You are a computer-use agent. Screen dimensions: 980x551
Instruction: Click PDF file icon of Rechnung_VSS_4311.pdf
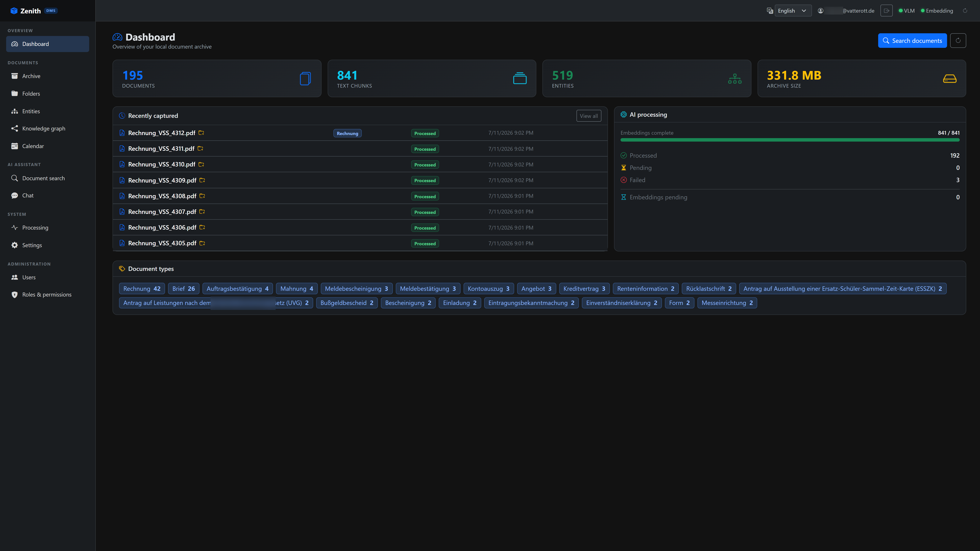point(122,149)
